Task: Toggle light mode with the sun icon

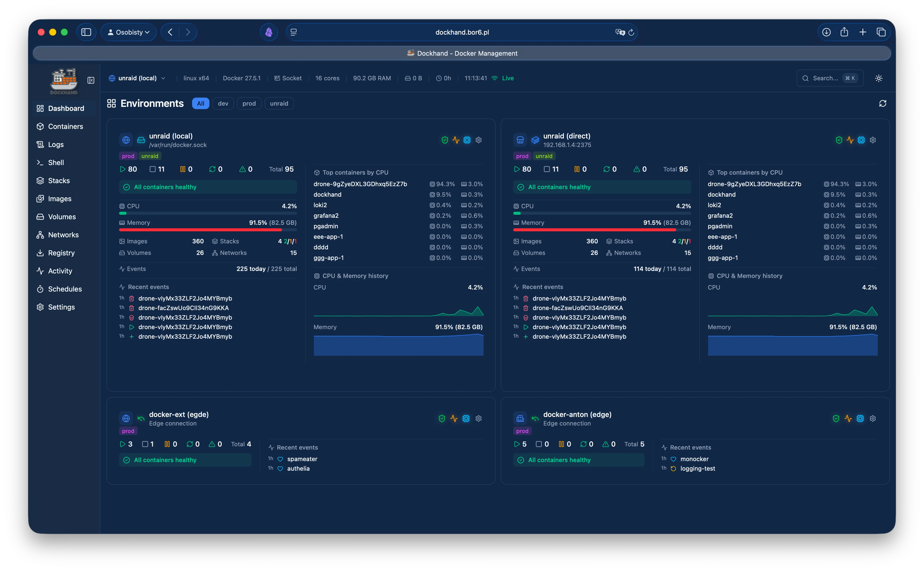Action: click(878, 78)
